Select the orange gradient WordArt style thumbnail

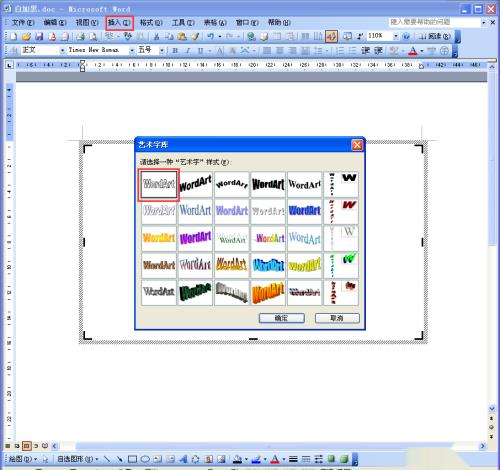point(159,238)
